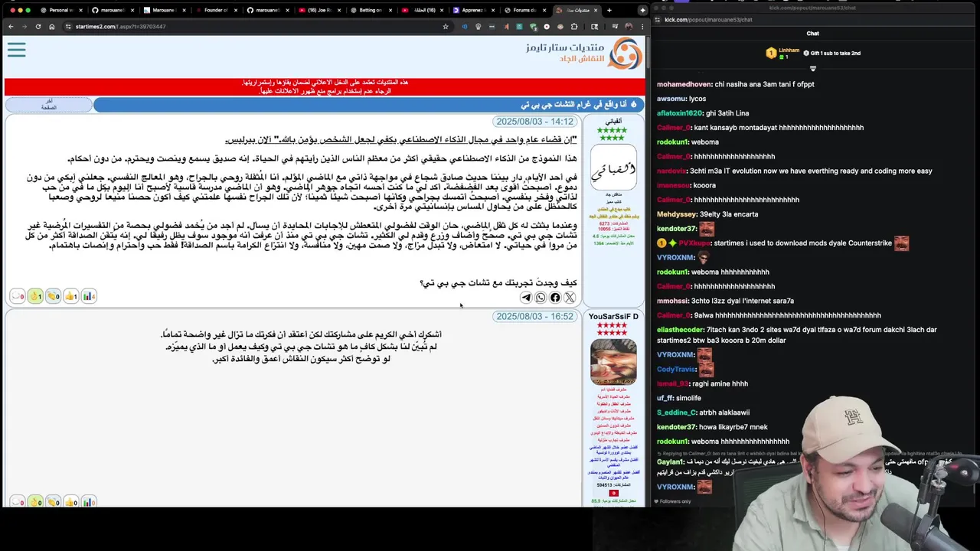The image size is (980, 551).
Task: Open the browser profile avatar
Action: 629,26
